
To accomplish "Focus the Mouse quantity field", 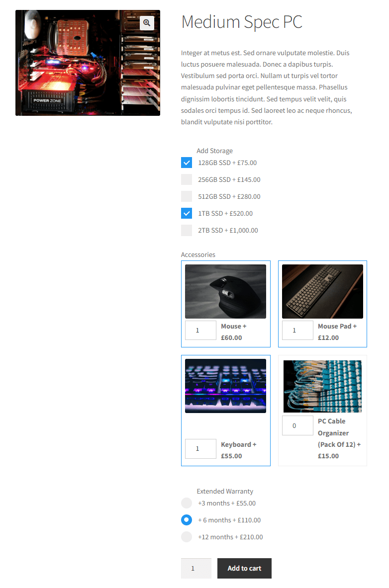I will pos(200,331).
